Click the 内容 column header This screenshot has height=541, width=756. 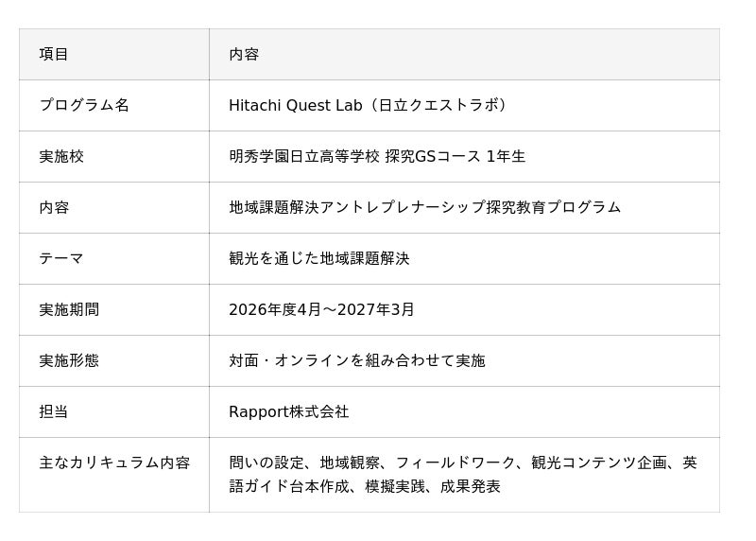tap(244, 54)
